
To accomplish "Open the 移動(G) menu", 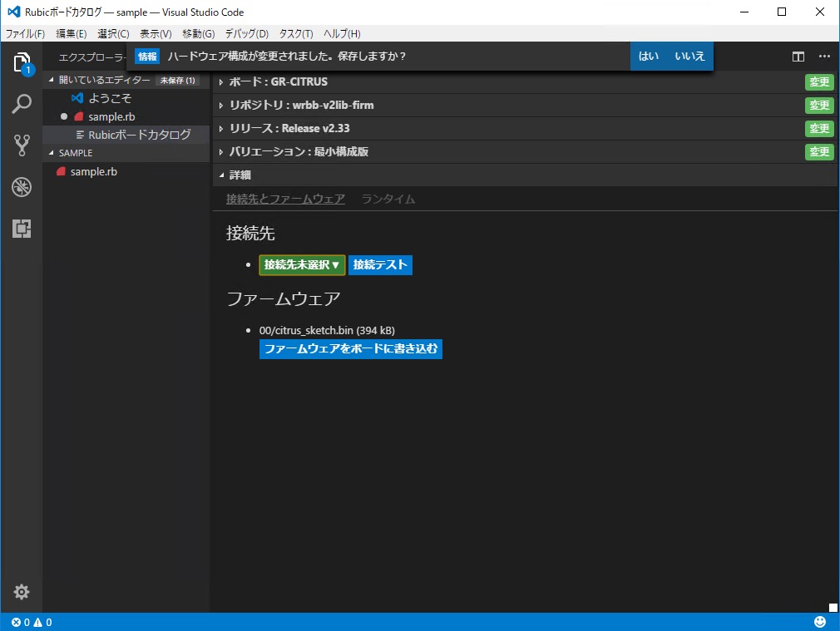I will 198,34.
